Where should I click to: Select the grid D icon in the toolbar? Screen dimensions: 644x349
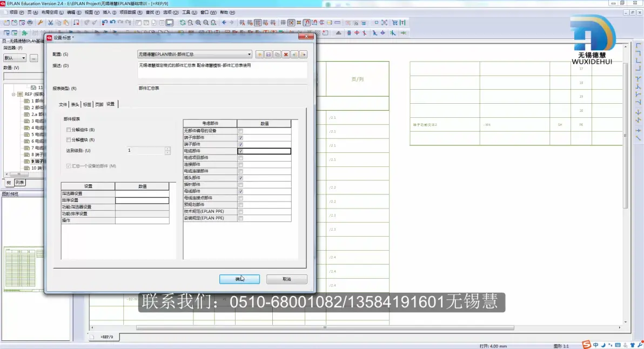click(265, 23)
